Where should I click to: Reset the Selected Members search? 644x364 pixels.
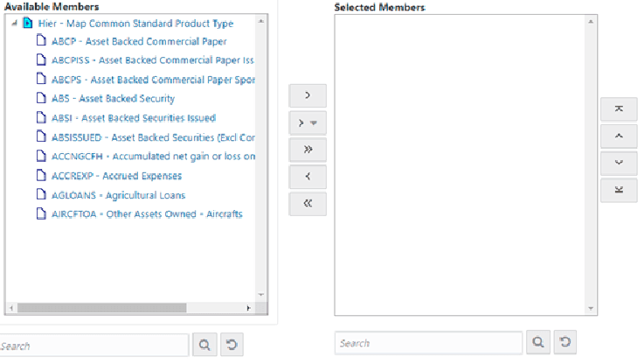click(565, 342)
